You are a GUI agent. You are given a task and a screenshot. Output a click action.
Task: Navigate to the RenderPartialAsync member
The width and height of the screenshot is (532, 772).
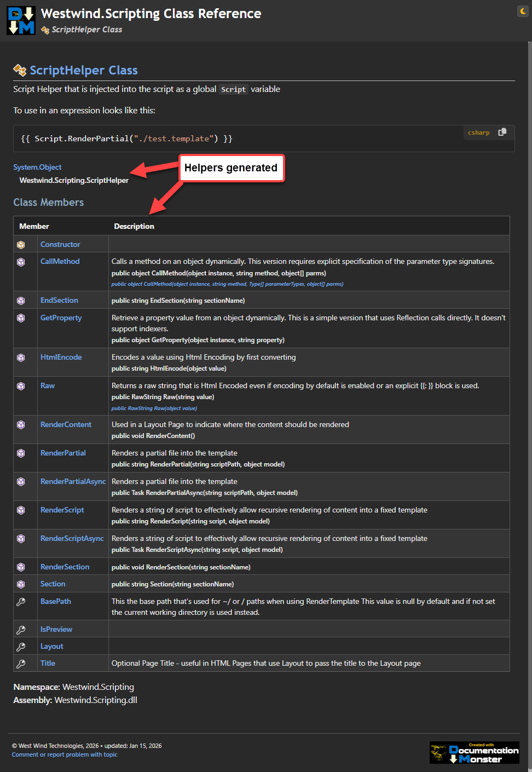point(73,481)
